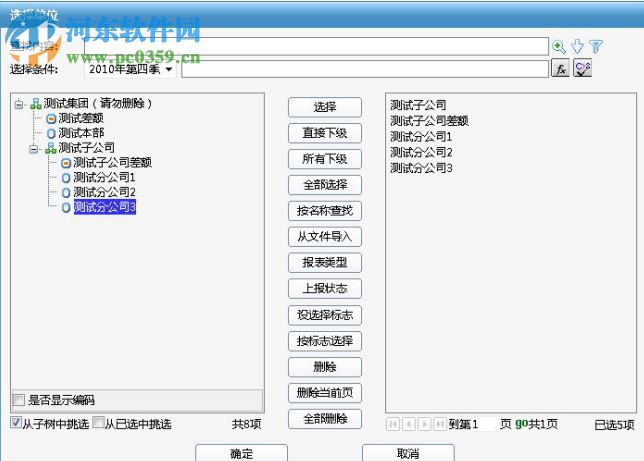Confirm with the 确定 button
644x461 pixels.
242,453
